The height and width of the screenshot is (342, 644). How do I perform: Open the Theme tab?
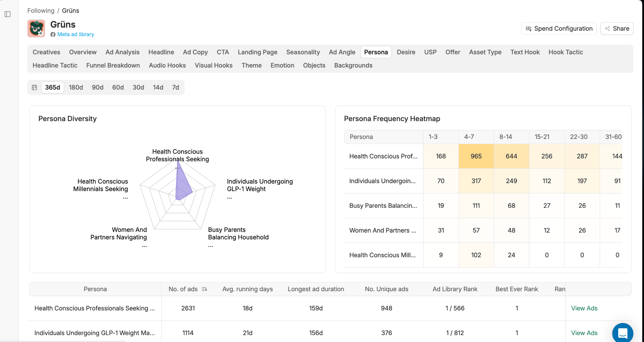[x=252, y=65]
